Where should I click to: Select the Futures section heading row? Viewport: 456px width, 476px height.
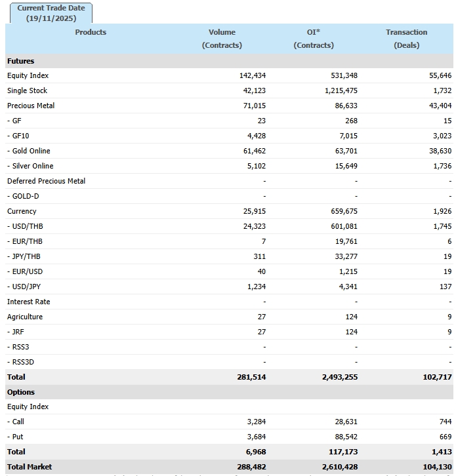pos(21,61)
